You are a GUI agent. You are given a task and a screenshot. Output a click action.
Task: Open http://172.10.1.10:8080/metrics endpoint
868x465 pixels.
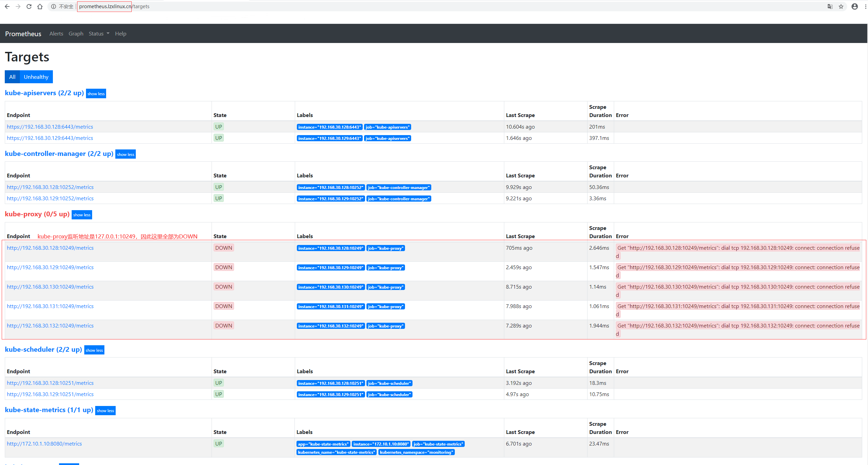coord(44,444)
